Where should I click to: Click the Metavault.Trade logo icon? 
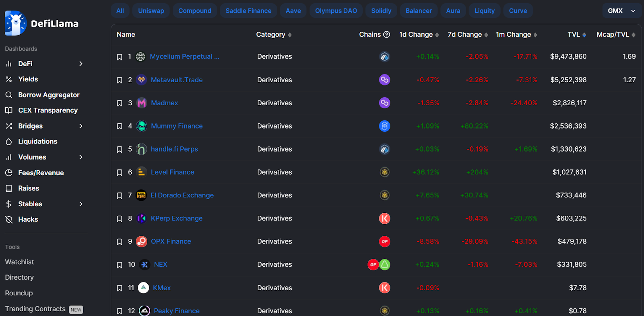(x=141, y=80)
